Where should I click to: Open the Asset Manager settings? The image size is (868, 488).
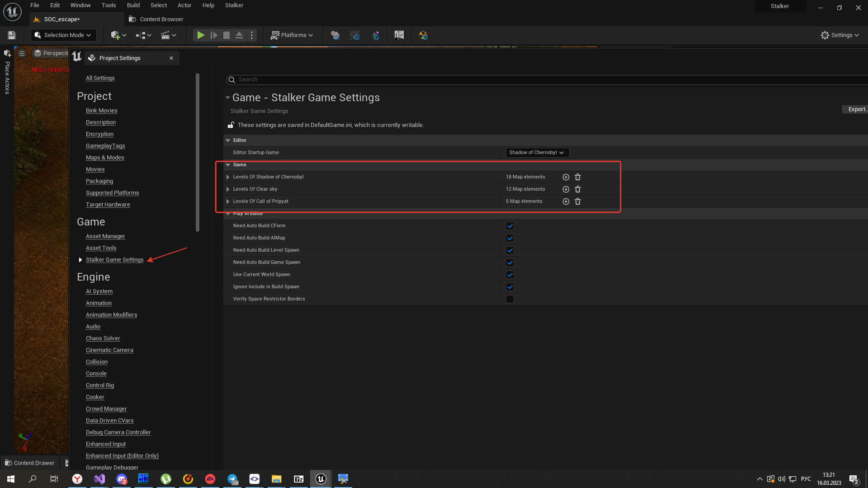[x=105, y=236]
